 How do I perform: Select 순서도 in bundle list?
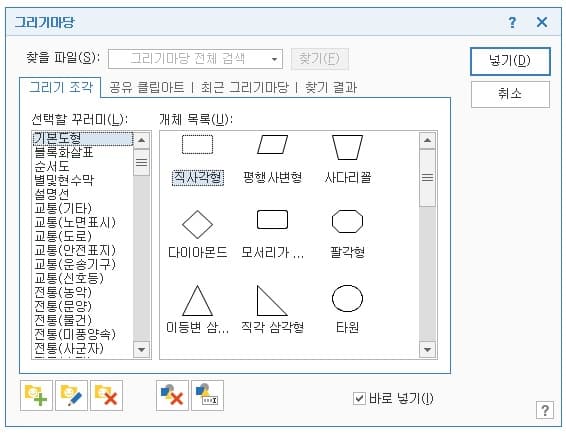coord(83,166)
